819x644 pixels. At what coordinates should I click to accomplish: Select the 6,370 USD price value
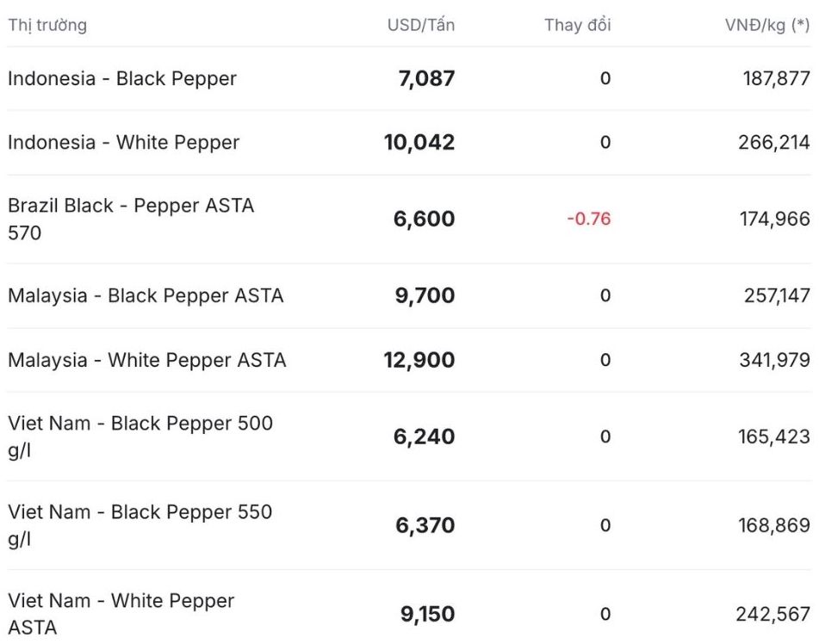(425, 525)
